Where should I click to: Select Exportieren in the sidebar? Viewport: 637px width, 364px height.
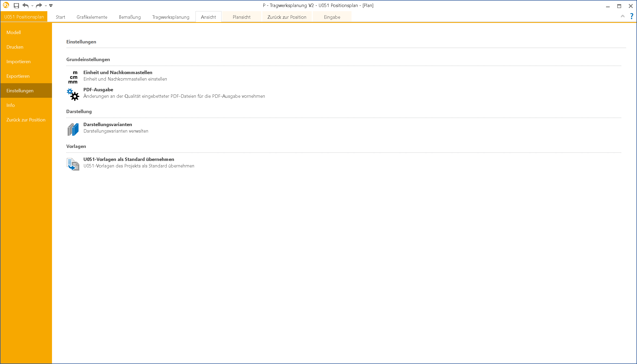(26, 76)
